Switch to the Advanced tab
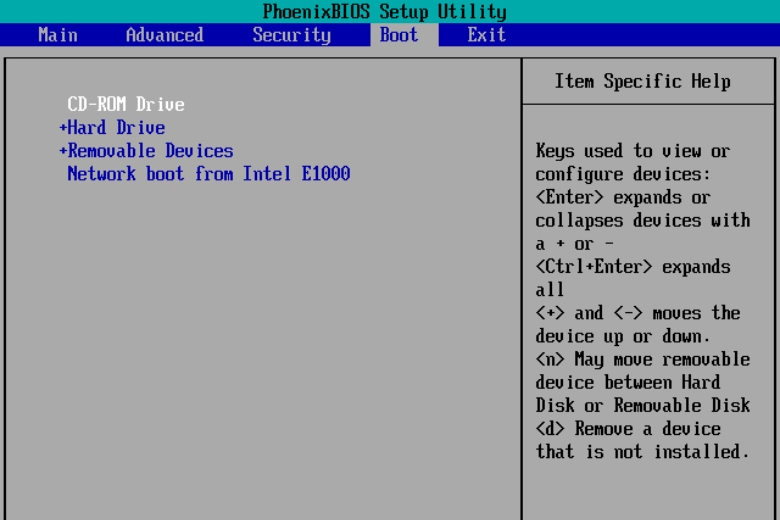 [165, 35]
